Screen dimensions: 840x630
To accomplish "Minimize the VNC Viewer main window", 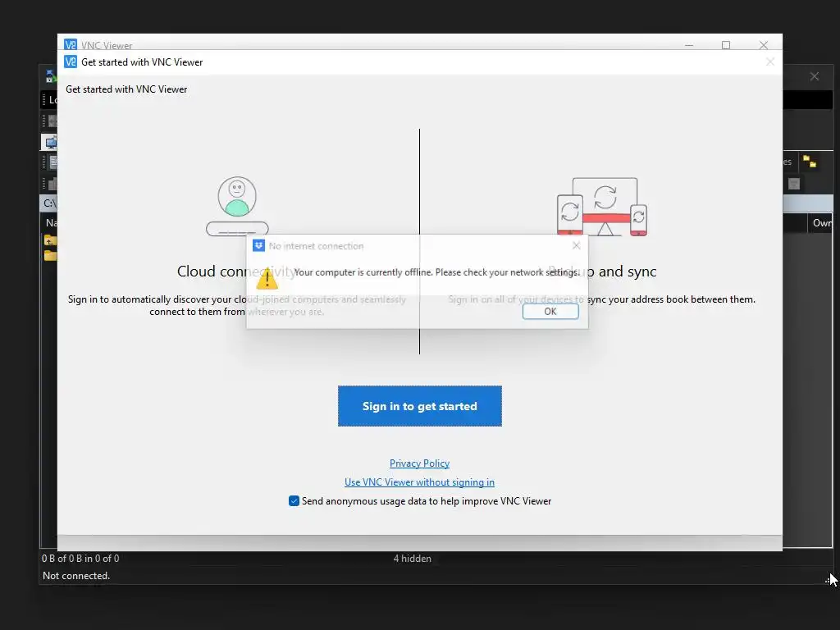I will tap(689, 46).
